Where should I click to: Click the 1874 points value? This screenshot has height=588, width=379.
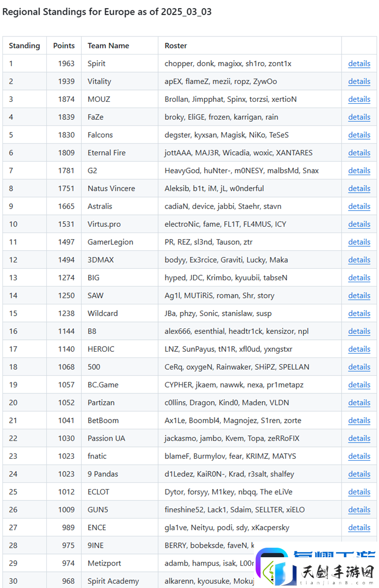[x=66, y=99]
